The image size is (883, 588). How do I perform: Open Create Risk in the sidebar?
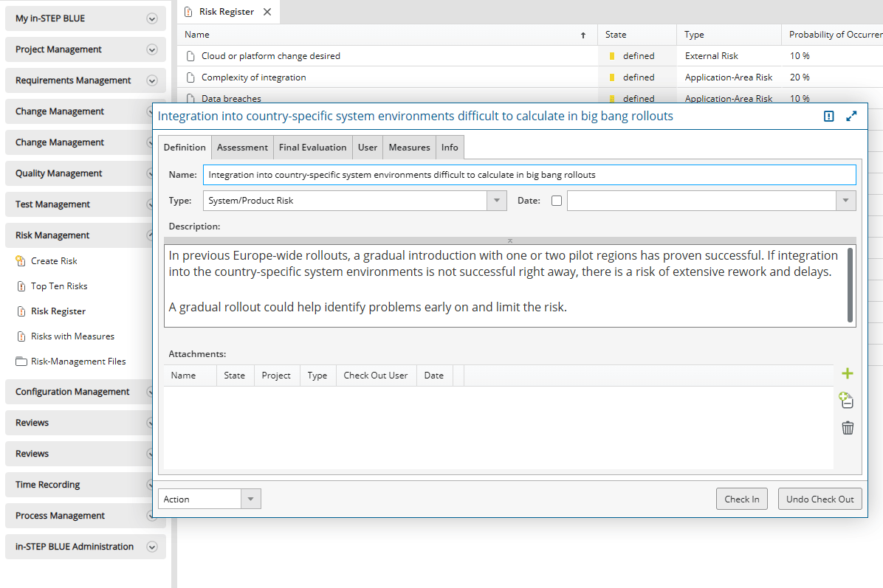54,261
